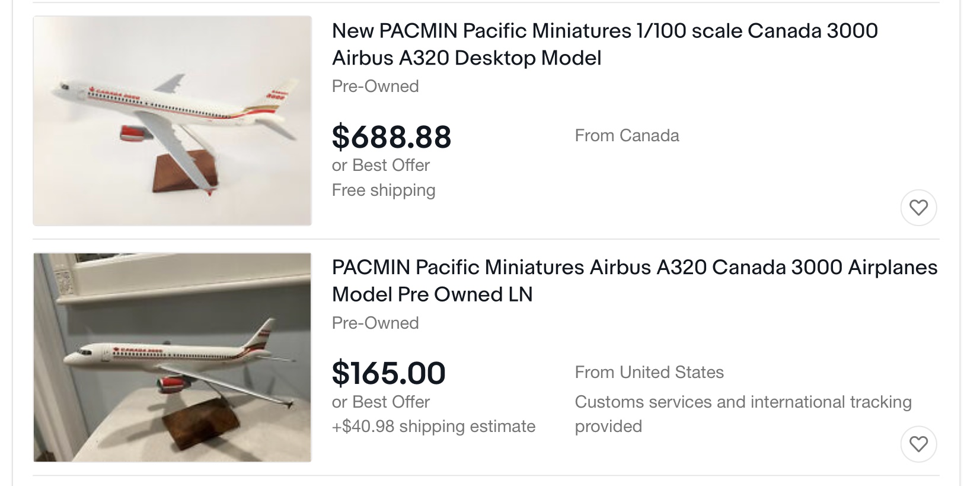Screen dimensions: 980x486
Task: Click the first listing's airplane model photo
Action: (x=172, y=120)
